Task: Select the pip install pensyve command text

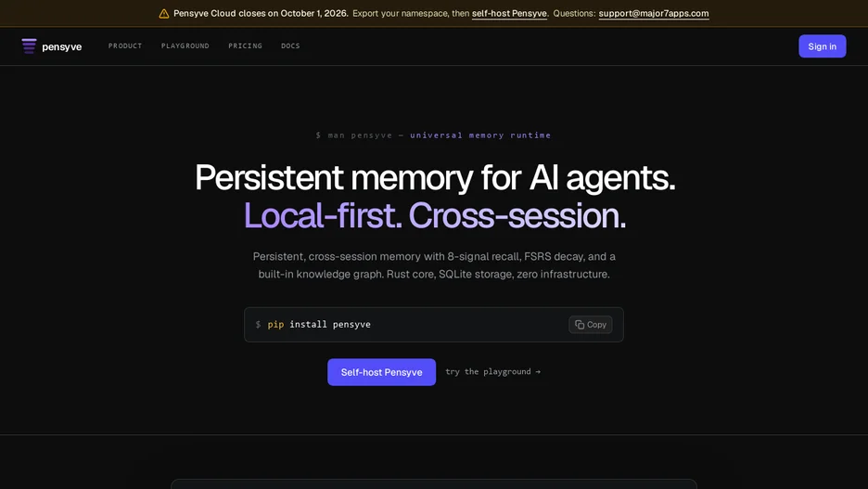Action: tap(319, 325)
